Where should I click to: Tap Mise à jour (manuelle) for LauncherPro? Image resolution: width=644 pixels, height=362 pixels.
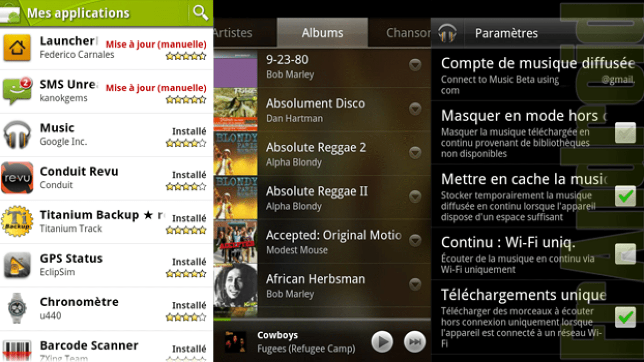[156, 44]
